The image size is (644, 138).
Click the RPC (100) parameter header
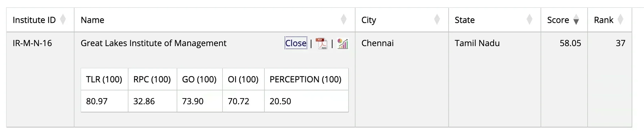tap(152, 79)
